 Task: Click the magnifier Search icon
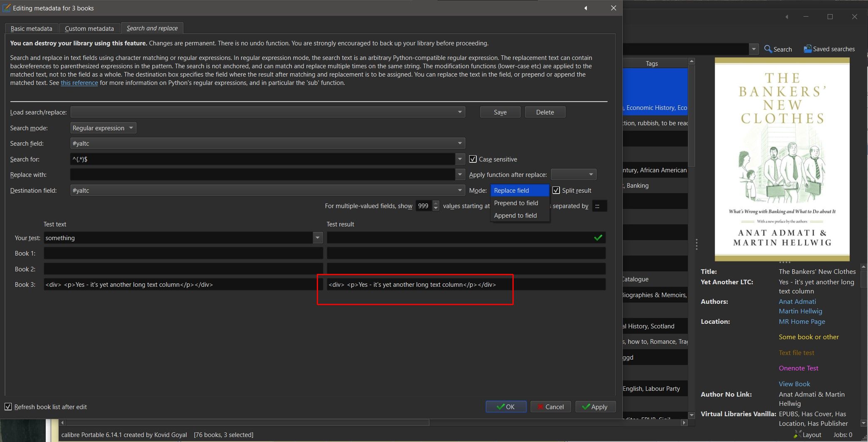coord(768,49)
